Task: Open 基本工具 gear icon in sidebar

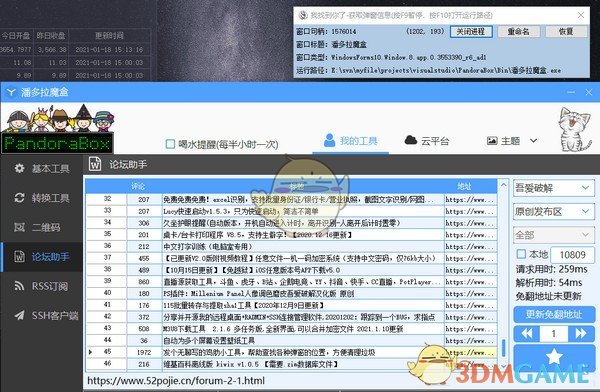Action: tap(19, 168)
